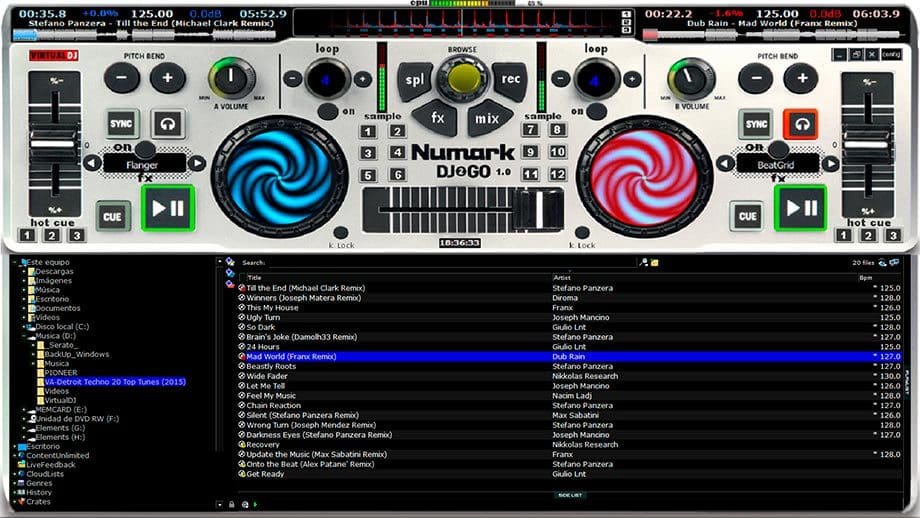Toggle deck A headphone cue button
920x518 pixels.
click(x=168, y=124)
